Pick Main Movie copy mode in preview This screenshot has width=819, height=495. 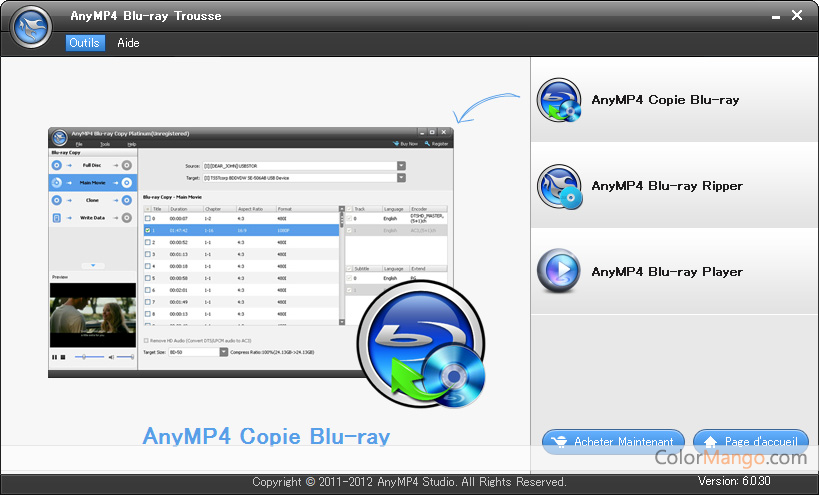(x=91, y=183)
